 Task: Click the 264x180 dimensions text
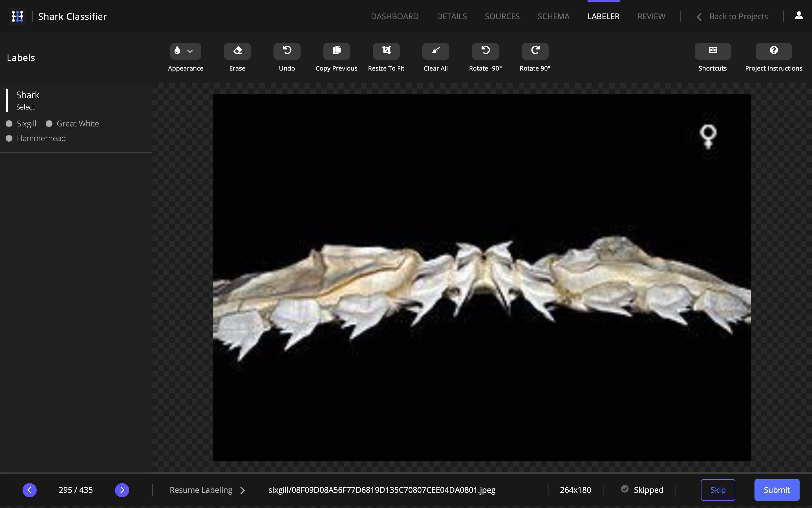click(x=575, y=490)
